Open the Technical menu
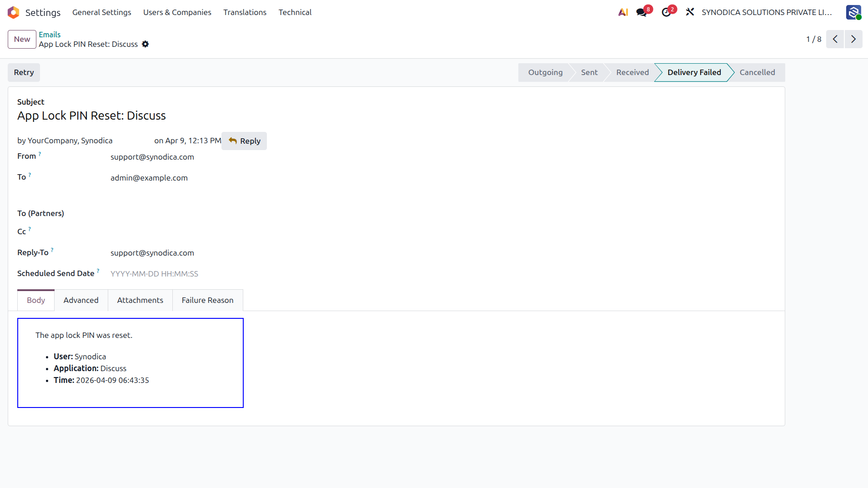 [x=295, y=12]
